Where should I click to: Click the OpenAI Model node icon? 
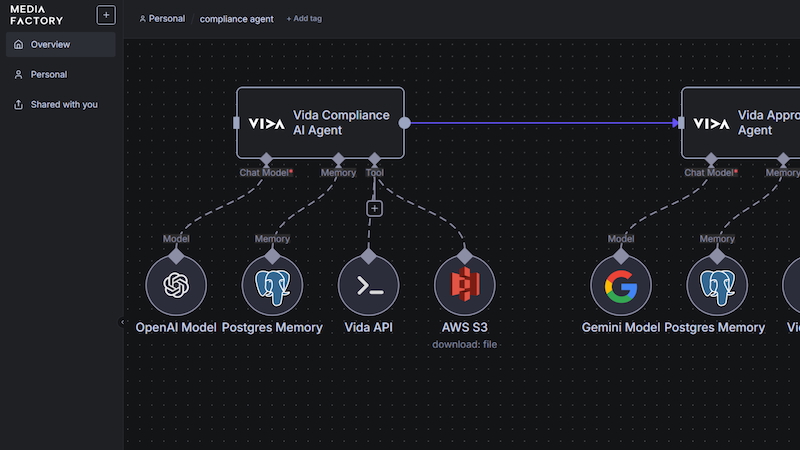pos(176,286)
